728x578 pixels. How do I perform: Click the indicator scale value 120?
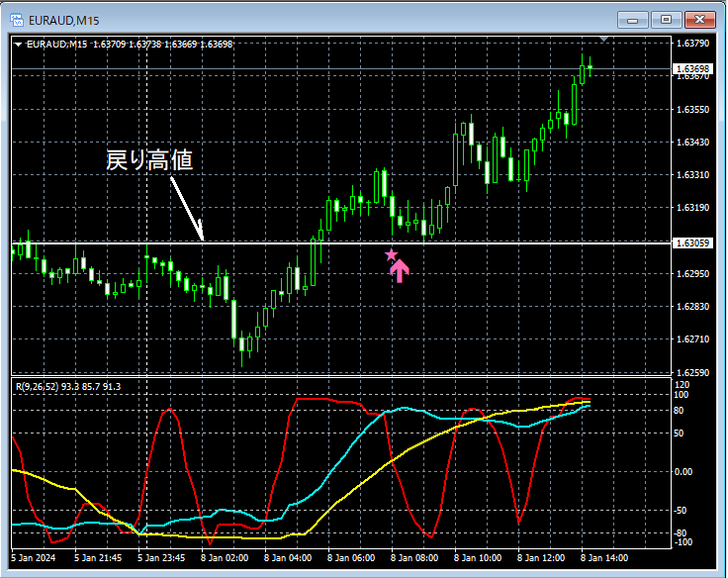682,385
